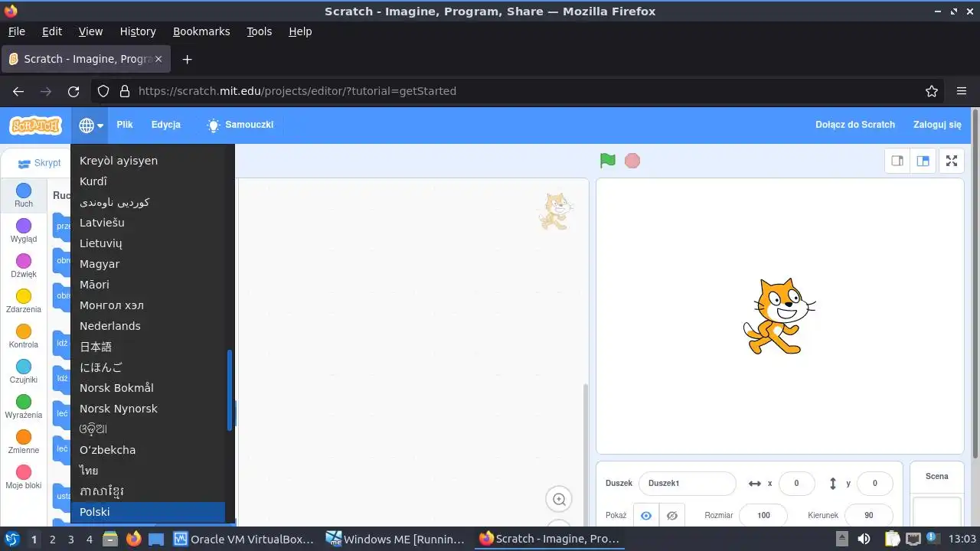Click the Kierunek direction field
The image size is (980, 551).
tap(869, 516)
